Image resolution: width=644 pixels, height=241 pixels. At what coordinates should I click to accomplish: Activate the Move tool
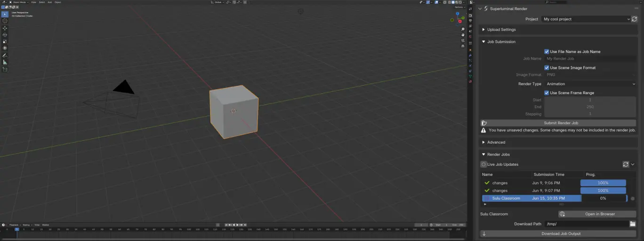(x=5, y=28)
